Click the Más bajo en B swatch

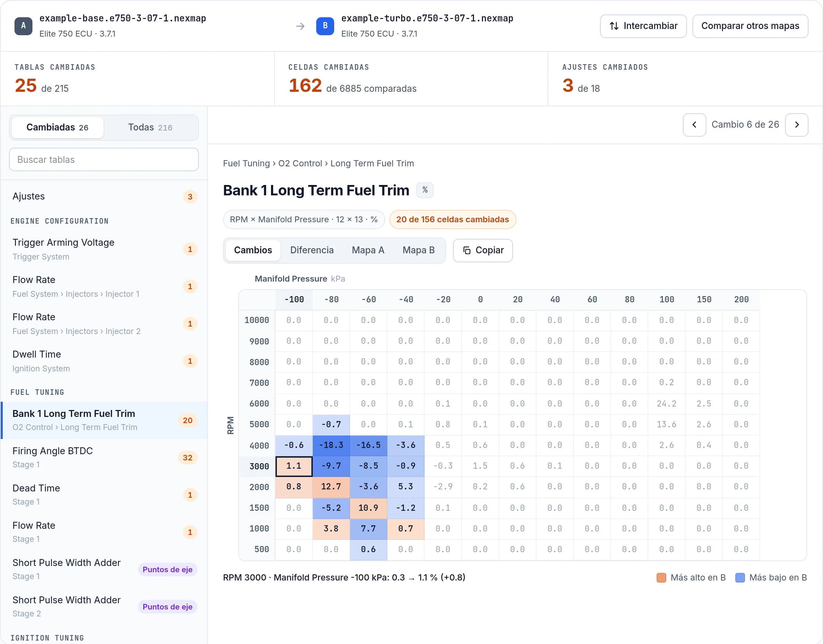tap(740, 578)
